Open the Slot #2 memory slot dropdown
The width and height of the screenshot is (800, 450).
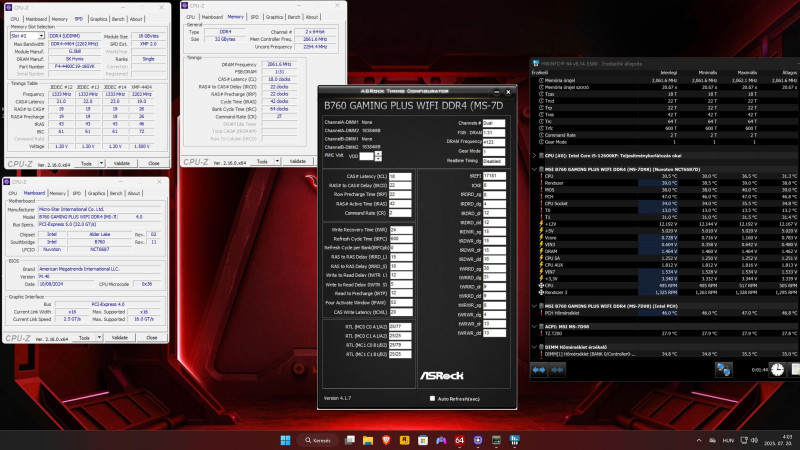click(27, 36)
